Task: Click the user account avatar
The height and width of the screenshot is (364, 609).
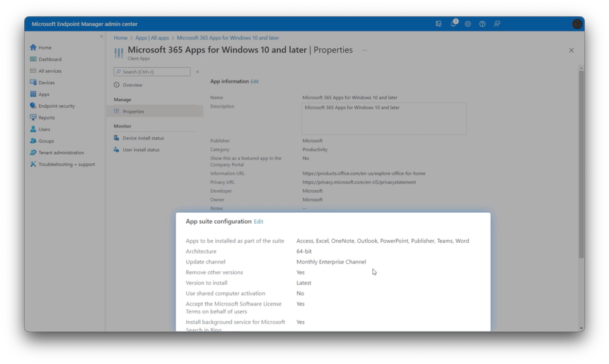Action: (577, 24)
